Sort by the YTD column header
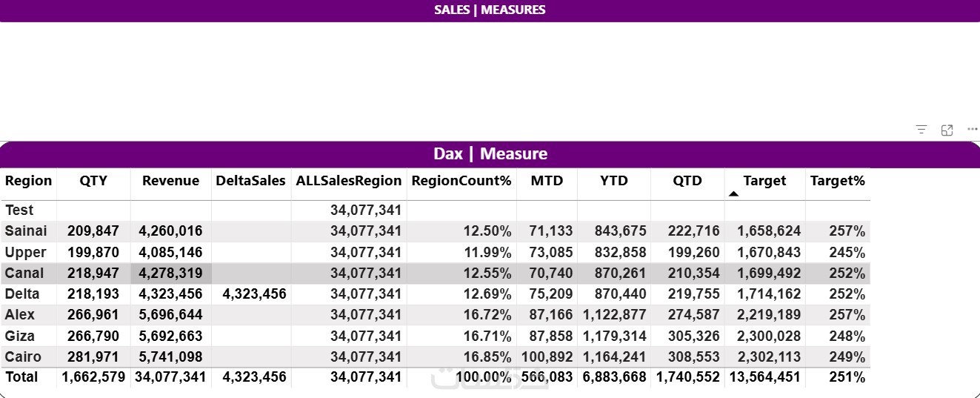 (x=613, y=181)
